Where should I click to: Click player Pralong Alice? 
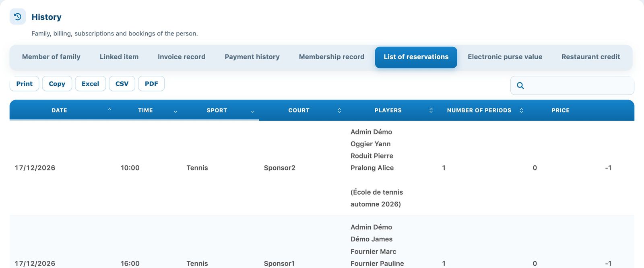pyautogui.click(x=372, y=168)
